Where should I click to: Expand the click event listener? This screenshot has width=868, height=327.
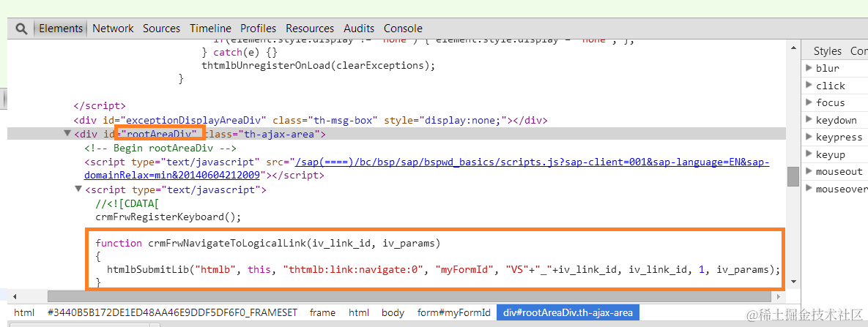809,85
